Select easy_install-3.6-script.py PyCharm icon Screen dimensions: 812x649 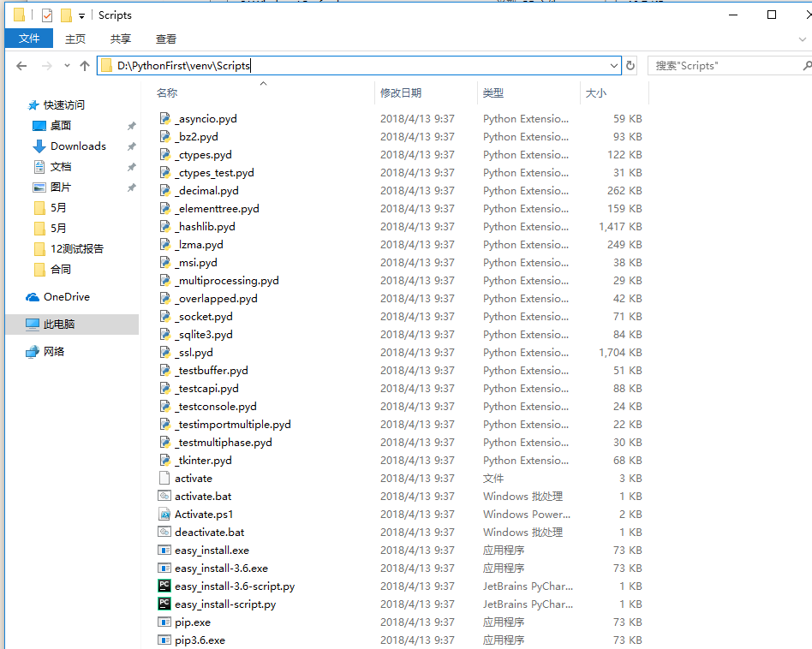click(x=164, y=586)
